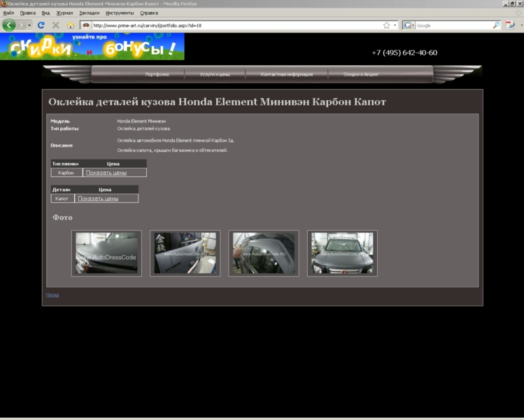524x420 pixels.
Task: Open the Правка menu
Action: (28, 13)
